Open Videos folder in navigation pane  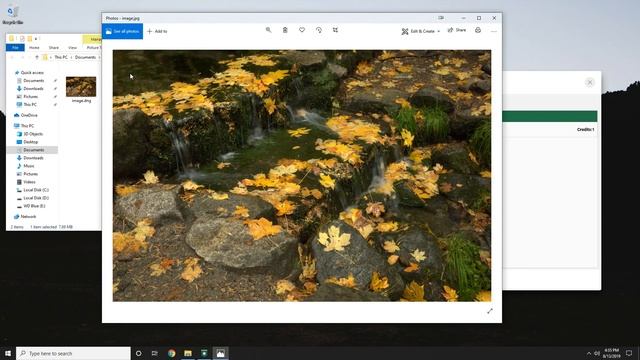coord(29,182)
